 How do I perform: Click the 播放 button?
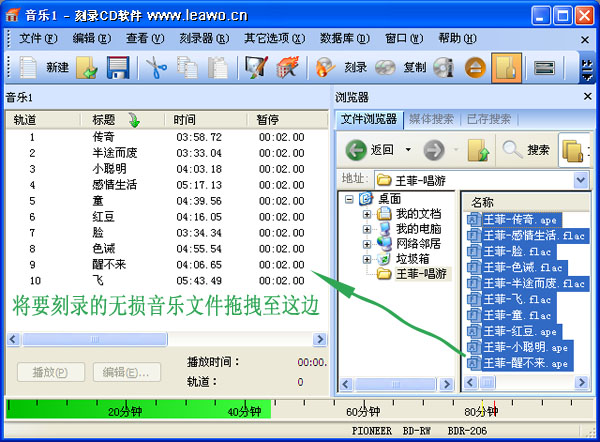[x=51, y=372]
